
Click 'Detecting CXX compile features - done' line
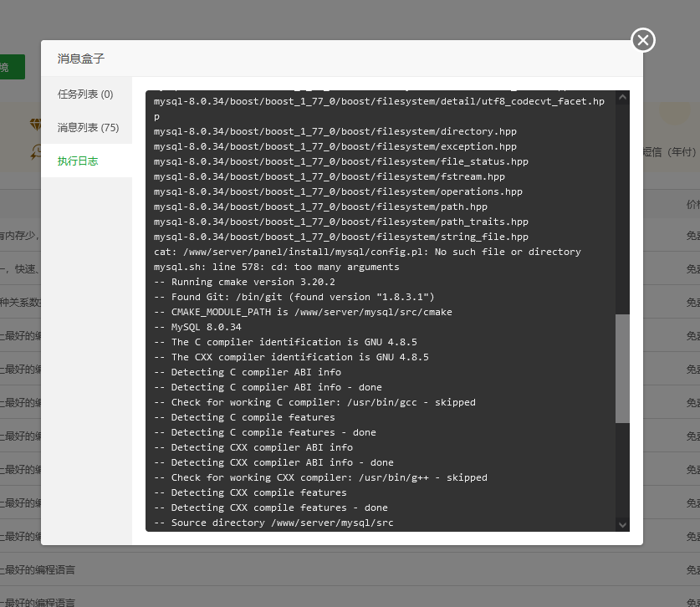[270, 508]
